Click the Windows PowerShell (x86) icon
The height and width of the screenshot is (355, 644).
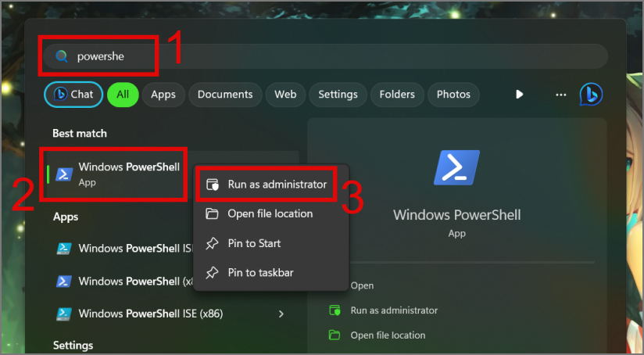pyautogui.click(x=64, y=281)
